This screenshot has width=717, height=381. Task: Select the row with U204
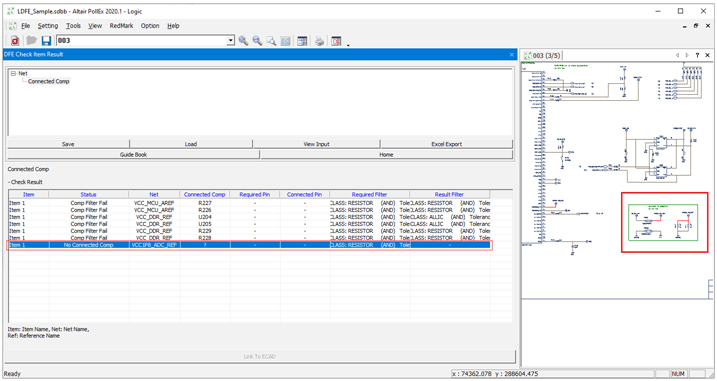(x=249, y=217)
